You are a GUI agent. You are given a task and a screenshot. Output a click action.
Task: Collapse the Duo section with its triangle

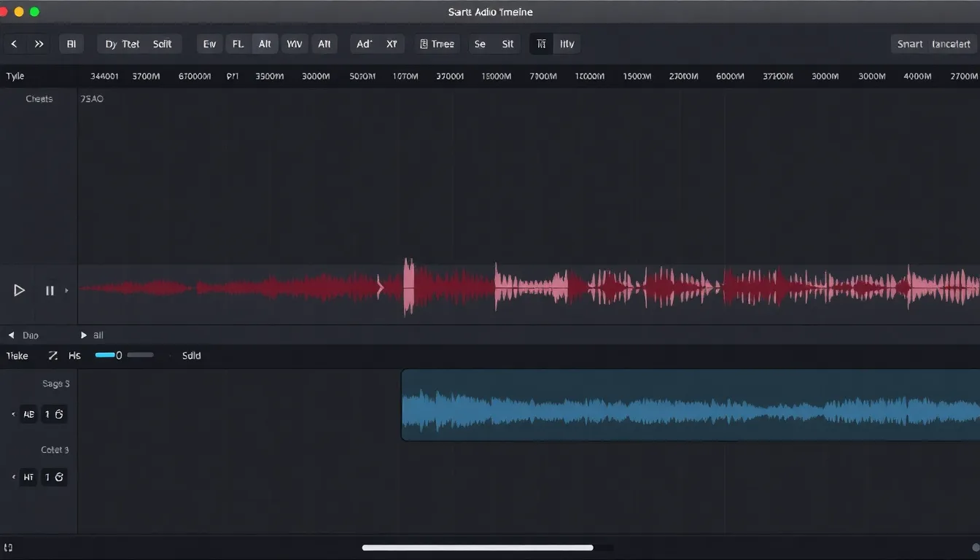10,335
